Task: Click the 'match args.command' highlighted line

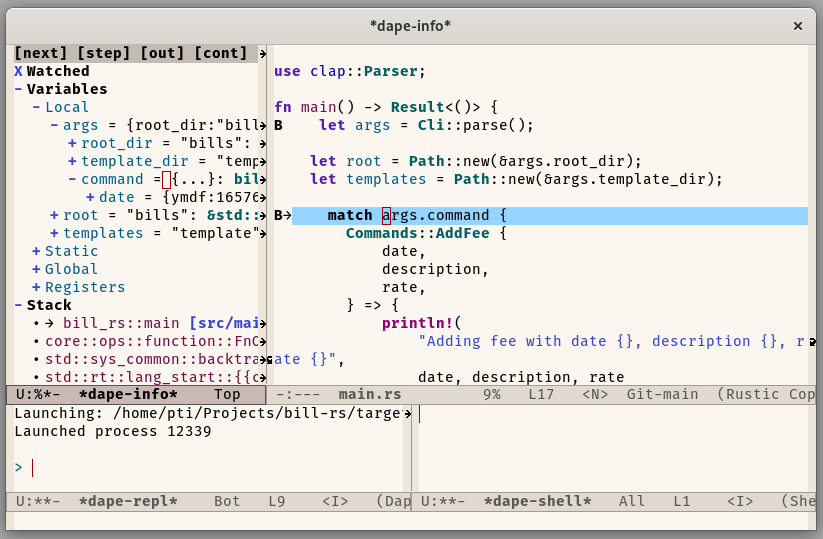Action: click(x=550, y=215)
